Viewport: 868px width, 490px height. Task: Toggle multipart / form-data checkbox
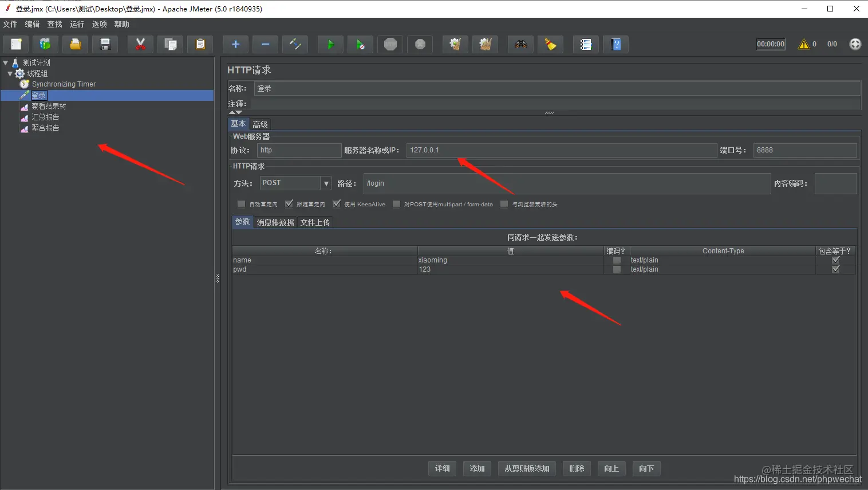[x=396, y=204]
